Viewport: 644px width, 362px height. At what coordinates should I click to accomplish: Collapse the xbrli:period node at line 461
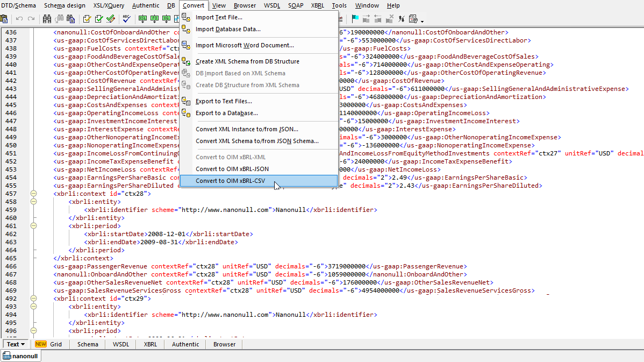point(33,226)
